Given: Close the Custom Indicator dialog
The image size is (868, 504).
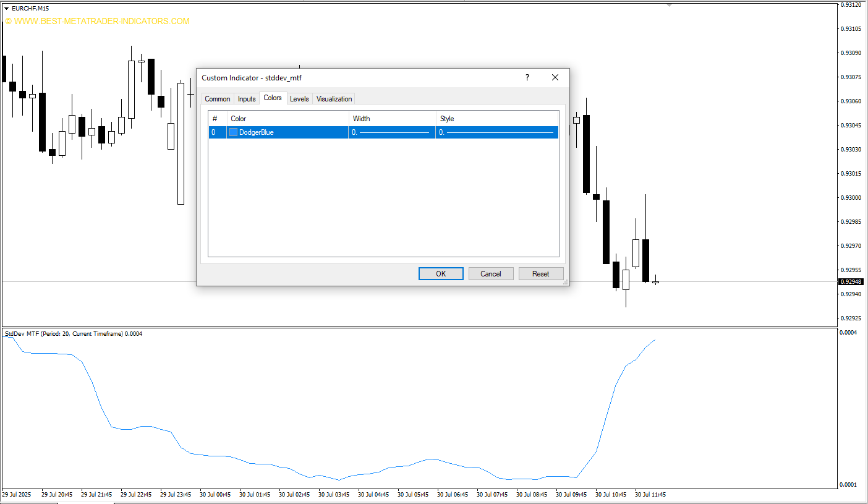Looking at the screenshot, I should (555, 77).
